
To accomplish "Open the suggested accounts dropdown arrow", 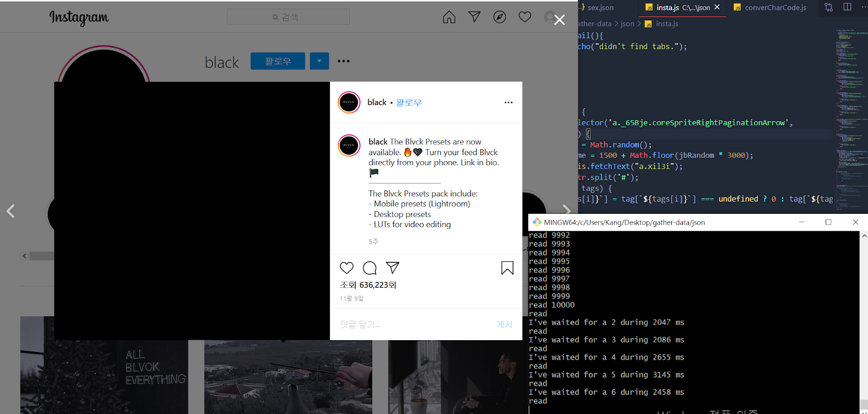I will (320, 61).
